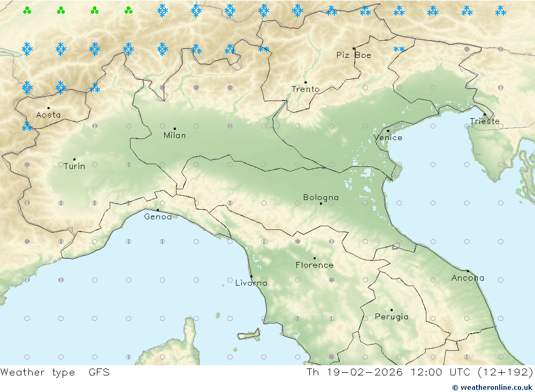Click the 'Weather type' caption text
The image size is (535, 392).
[37, 372]
